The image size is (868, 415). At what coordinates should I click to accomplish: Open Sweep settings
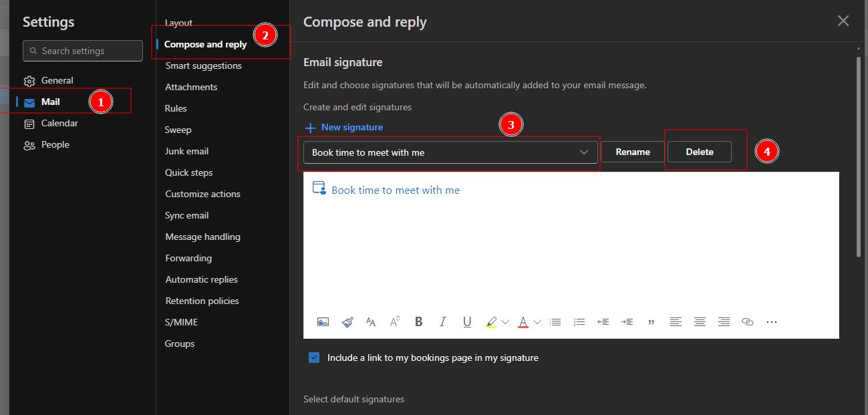(x=178, y=130)
